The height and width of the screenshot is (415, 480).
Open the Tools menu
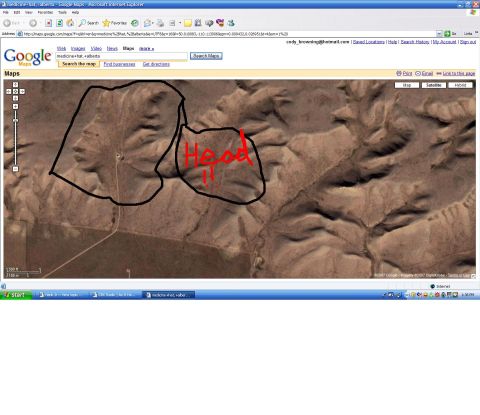click(62, 12)
